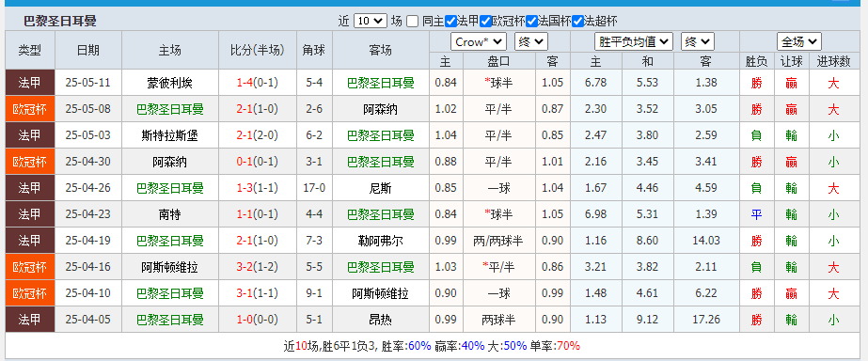Click the 法甲 tag on 25-04-05 row
Screen dimensions: 868x361
click(x=30, y=320)
